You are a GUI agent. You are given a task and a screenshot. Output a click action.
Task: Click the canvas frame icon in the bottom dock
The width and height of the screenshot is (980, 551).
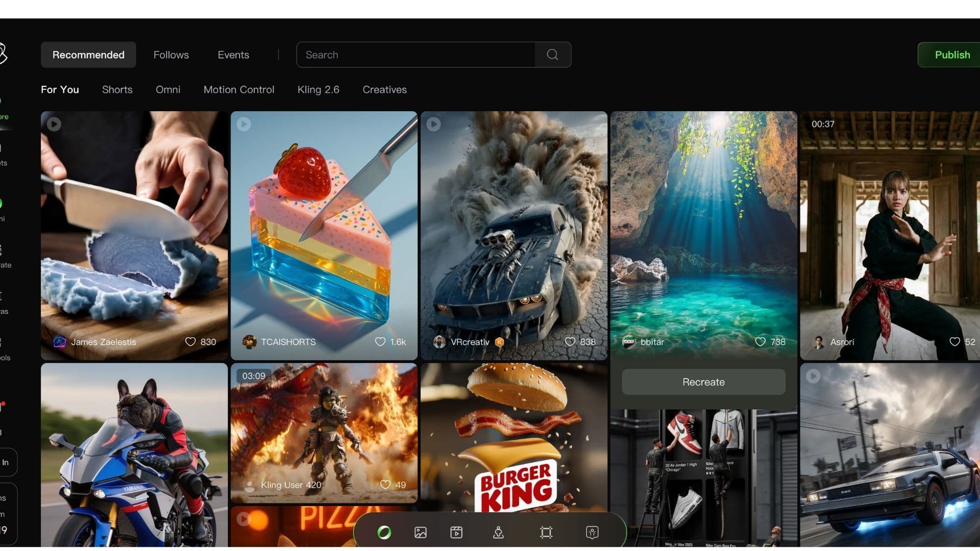tap(546, 533)
